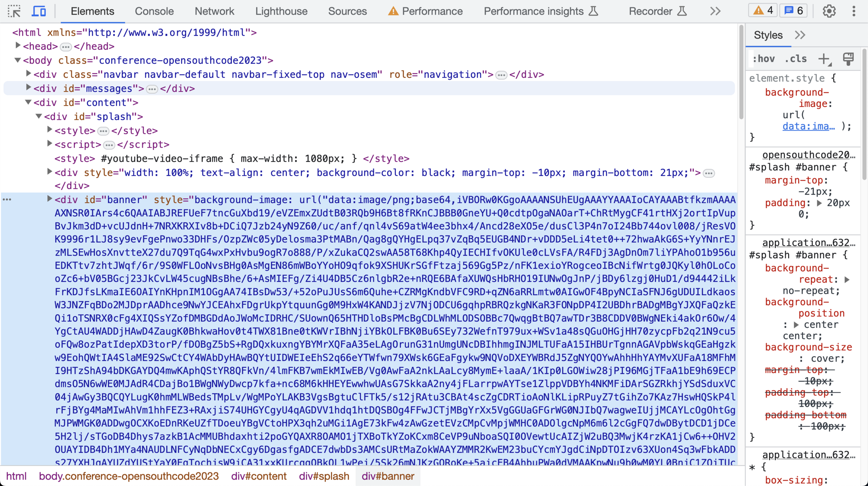Image resolution: width=868 pixels, height=486 pixels.
Task: Activate the inspect element picker icon
Action: pos(14,11)
